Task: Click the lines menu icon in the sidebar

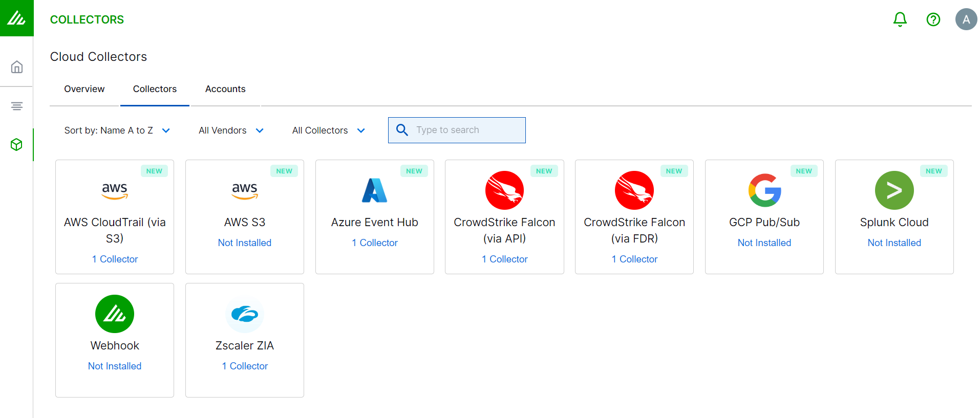Action: (17, 106)
